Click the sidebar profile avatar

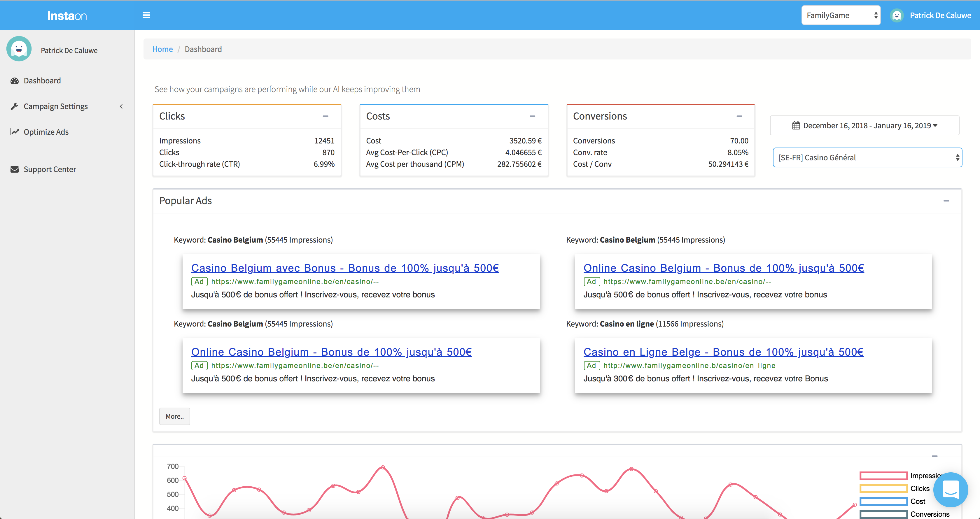click(x=19, y=49)
